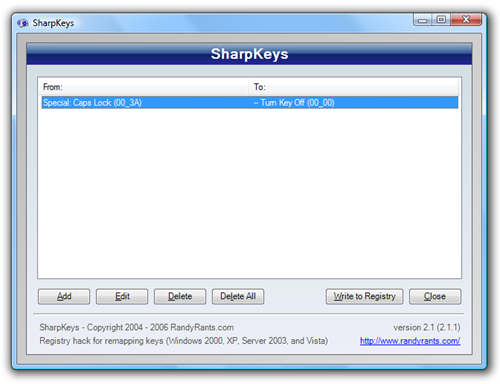The width and height of the screenshot is (500, 384).
Task: Maximize the SharpKeys window
Action: 441,20
